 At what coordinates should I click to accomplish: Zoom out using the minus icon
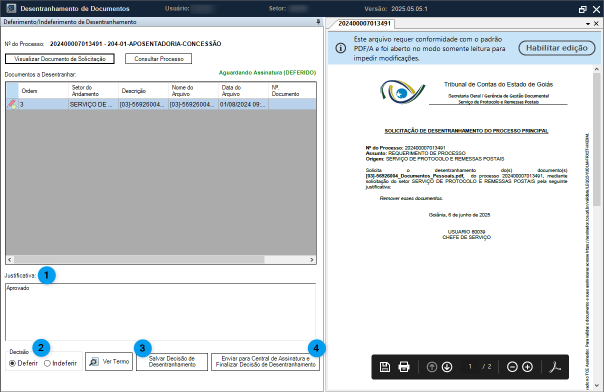pyautogui.click(x=512, y=367)
